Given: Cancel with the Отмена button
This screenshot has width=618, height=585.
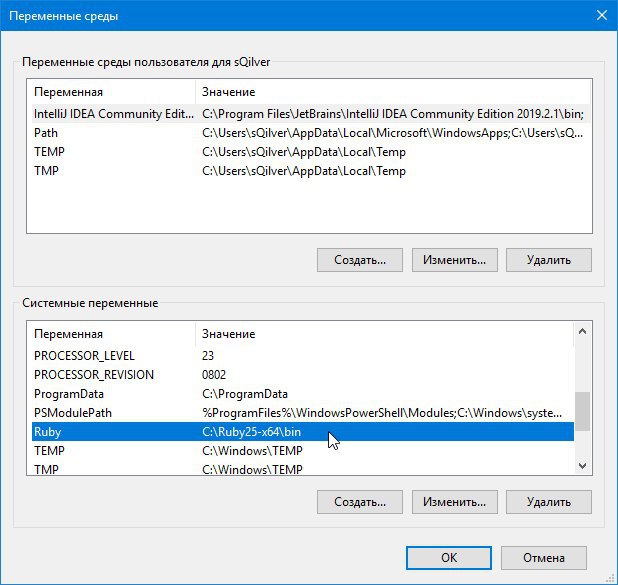Looking at the screenshot, I should [x=544, y=558].
